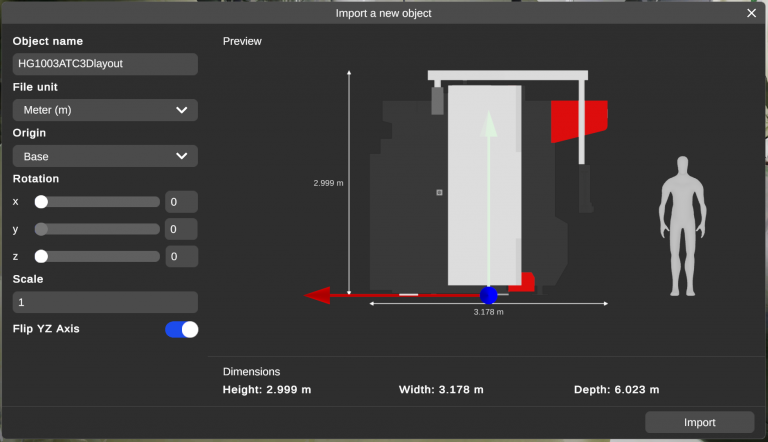
Task: Edit the Scale input field
Action: (x=105, y=302)
